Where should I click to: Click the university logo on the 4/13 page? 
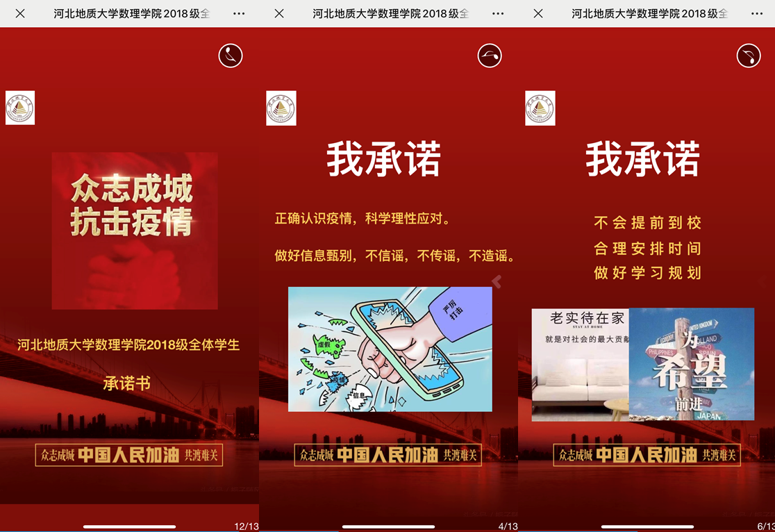click(x=281, y=108)
